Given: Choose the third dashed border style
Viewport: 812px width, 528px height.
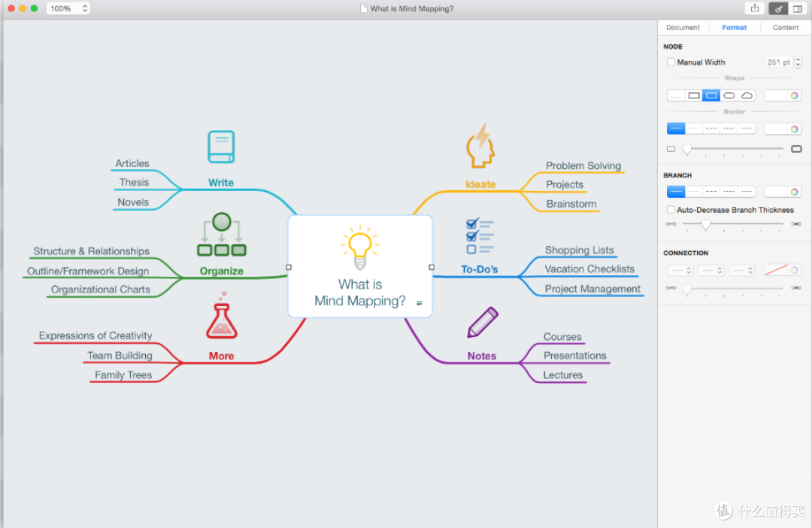Looking at the screenshot, I should (x=711, y=129).
